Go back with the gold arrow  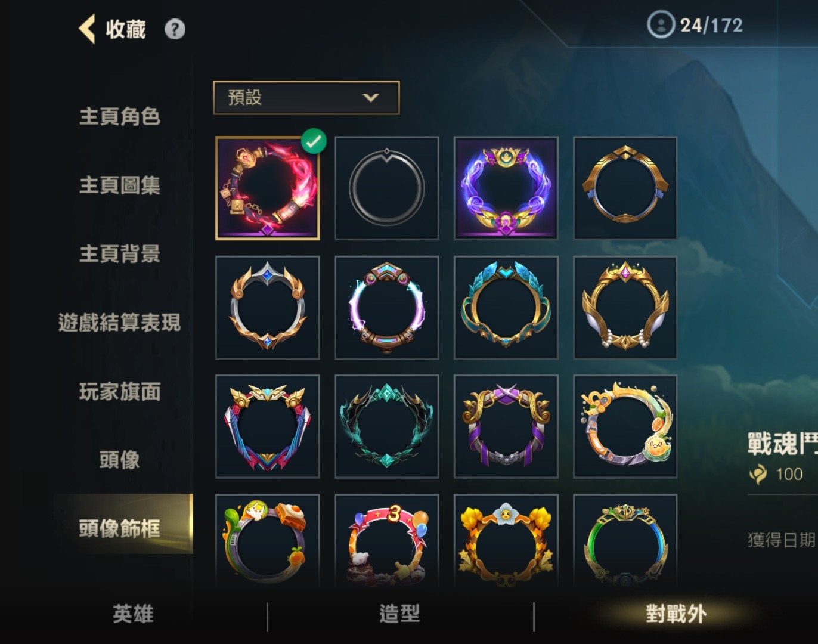coord(87,29)
